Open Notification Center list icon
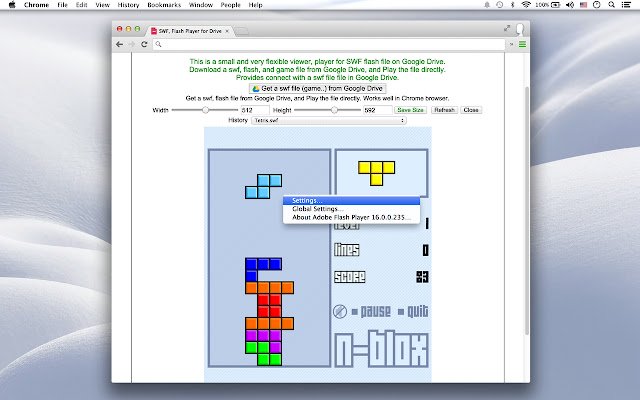The image size is (640, 400). [x=626, y=5]
